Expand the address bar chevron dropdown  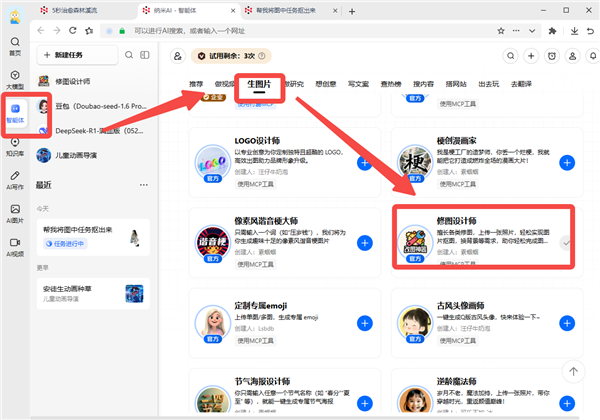532,31
